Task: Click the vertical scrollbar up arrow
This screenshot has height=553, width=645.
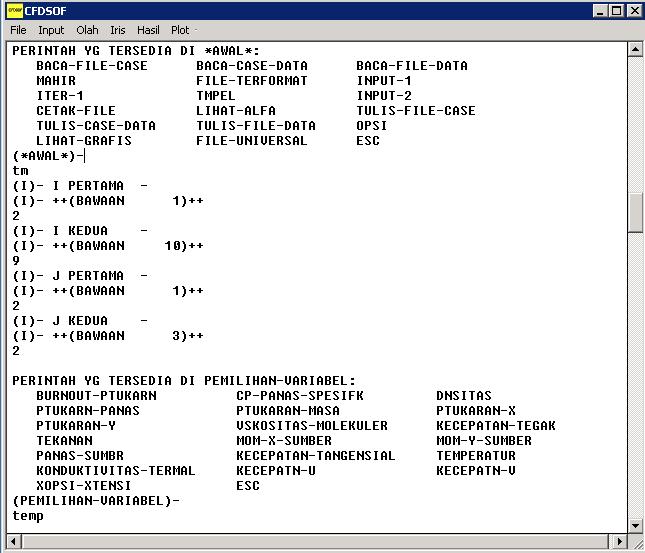Action: pos(635,50)
